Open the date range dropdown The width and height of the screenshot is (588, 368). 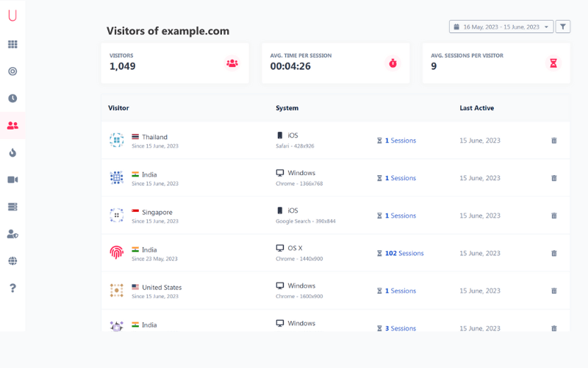[501, 26]
